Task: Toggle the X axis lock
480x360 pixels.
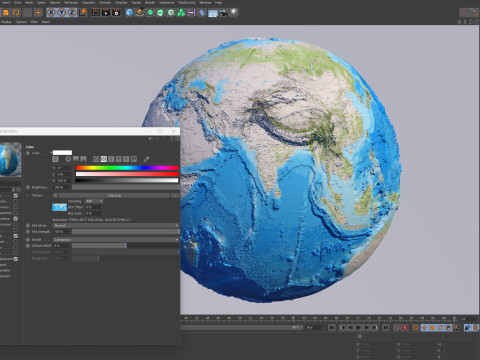Action: pyautogui.click(x=51, y=13)
